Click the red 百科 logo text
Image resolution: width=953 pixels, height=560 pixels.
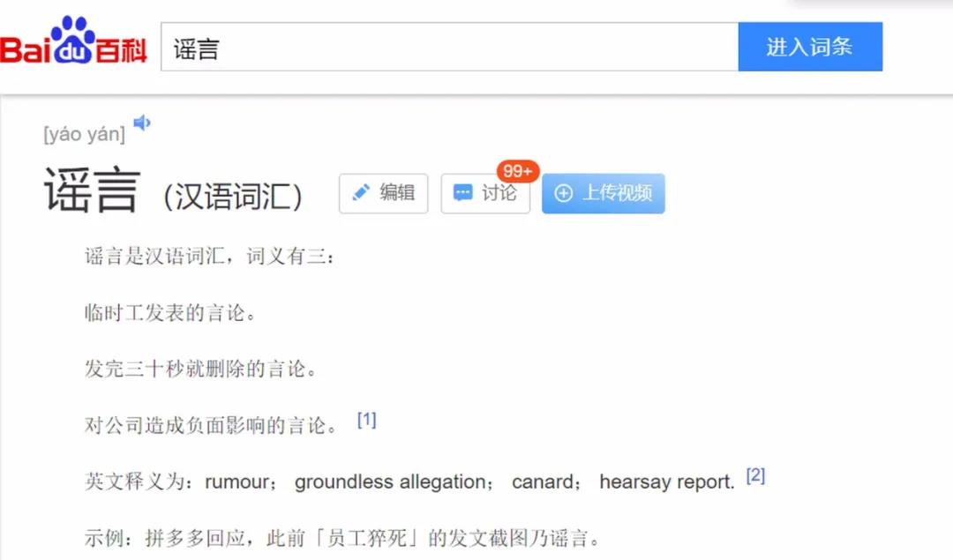point(121,51)
